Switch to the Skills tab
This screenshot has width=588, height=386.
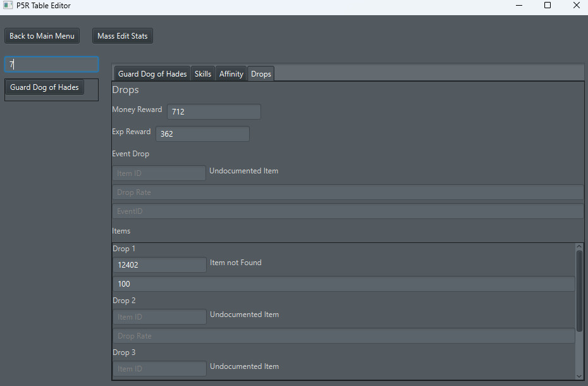pyautogui.click(x=202, y=73)
